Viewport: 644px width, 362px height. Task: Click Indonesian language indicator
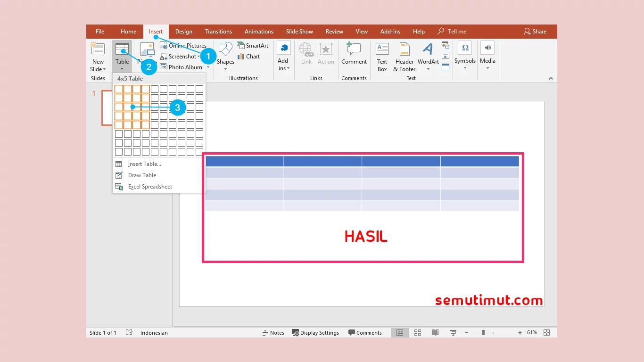click(154, 333)
